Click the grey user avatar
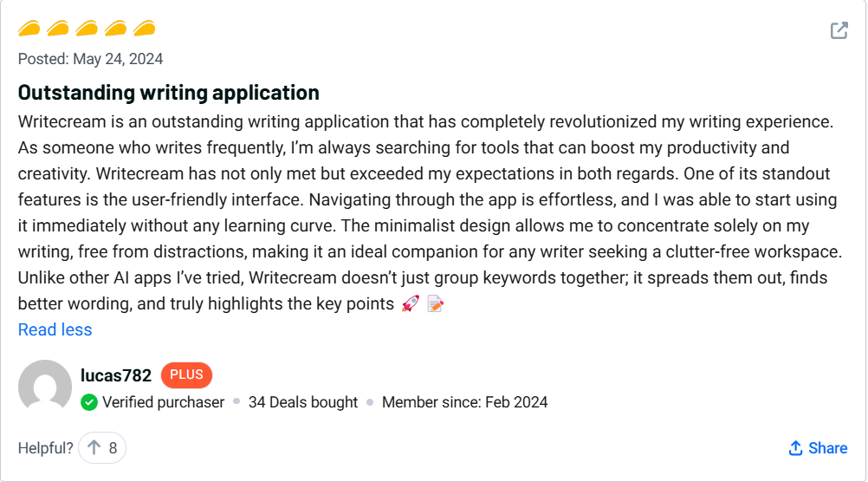This screenshot has width=868, height=482. tap(45, 387)
